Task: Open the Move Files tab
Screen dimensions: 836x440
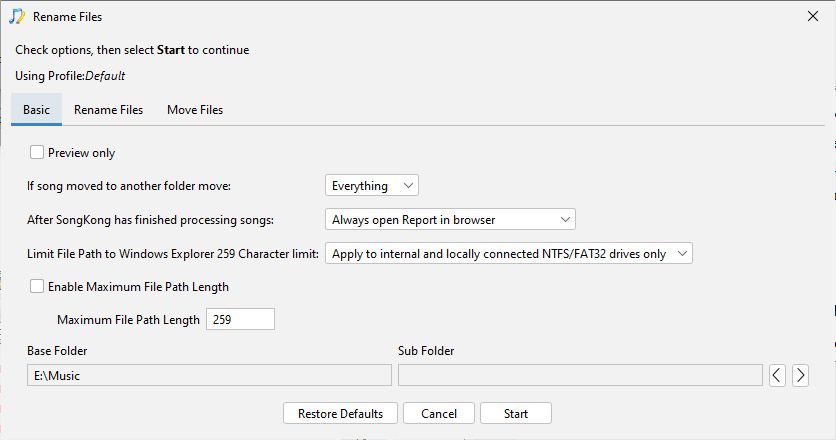Action: pyautogui.click(x=195, y=110)
